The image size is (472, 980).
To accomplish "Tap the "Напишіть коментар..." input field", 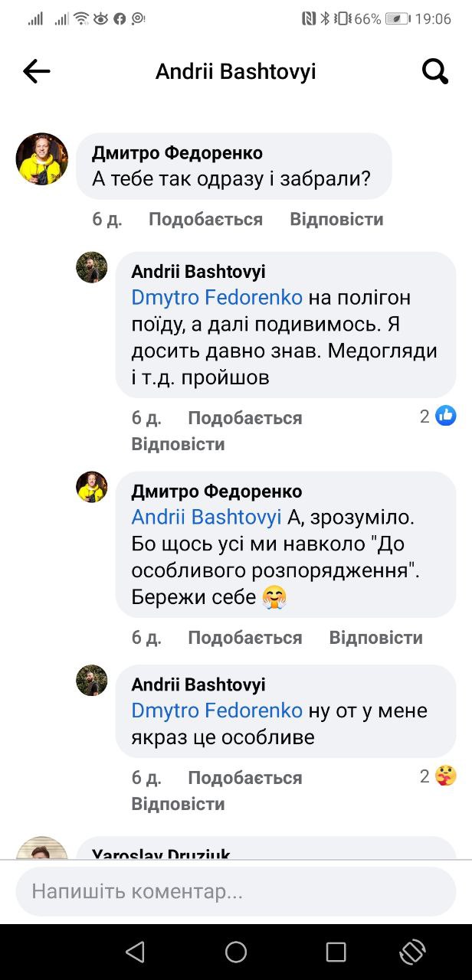I will 236,891.
